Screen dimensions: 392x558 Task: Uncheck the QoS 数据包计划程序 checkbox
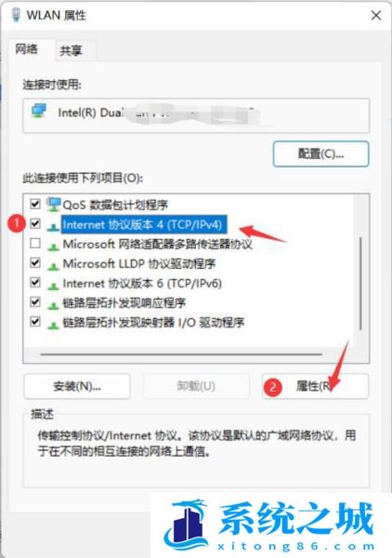(34, 204)
